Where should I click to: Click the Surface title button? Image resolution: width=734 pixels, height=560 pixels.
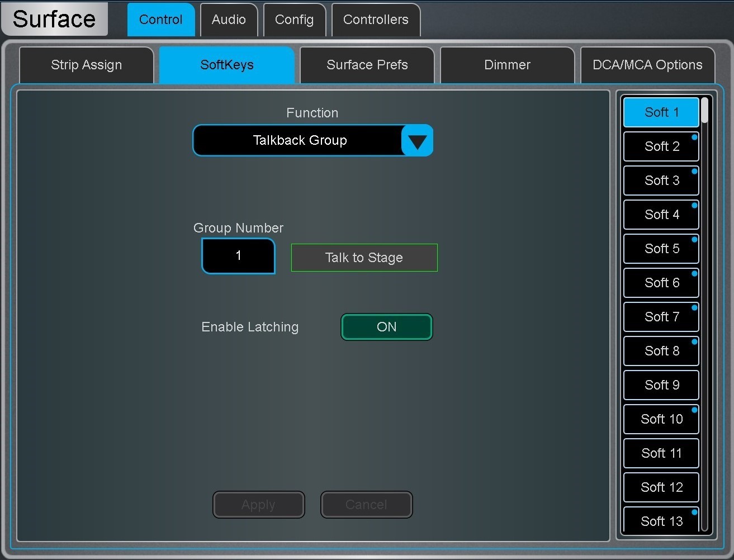coord(54,19)
